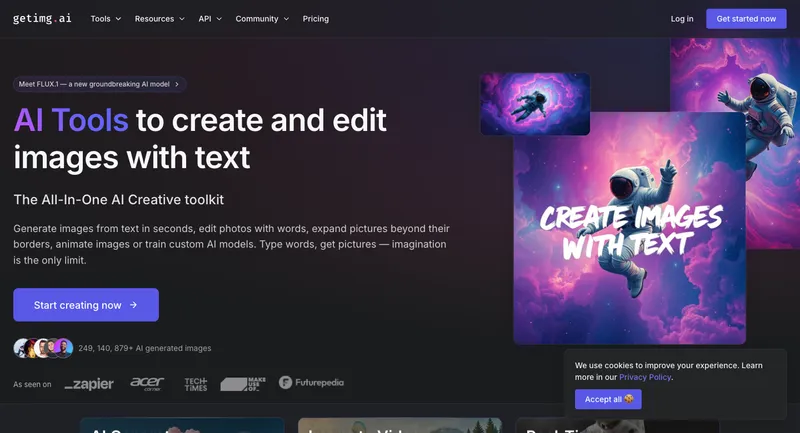The image size is (800, 433).
Task: Open the Privacy Policy link
Action: click(645, 377)
